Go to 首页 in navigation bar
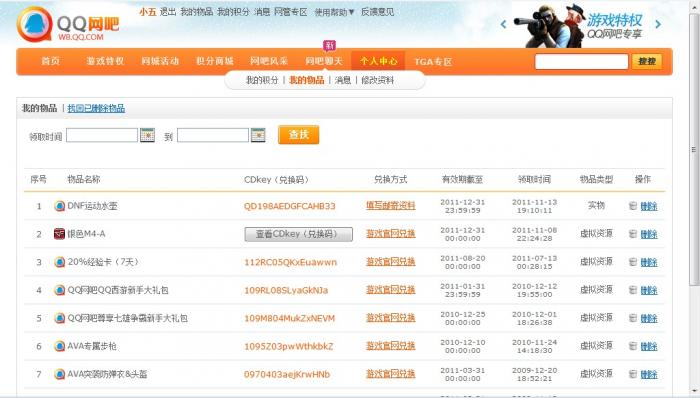This screenshot has width=700, height=398. point(50,61)
